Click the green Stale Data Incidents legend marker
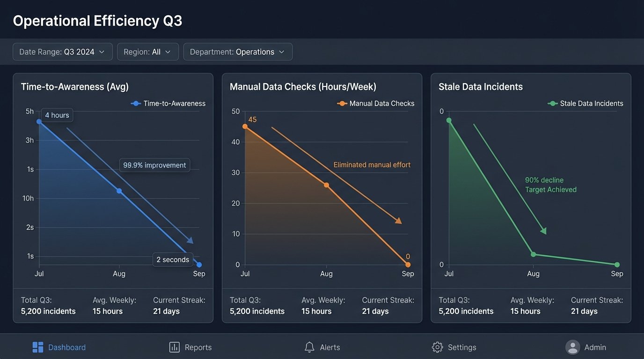 click(x=552, y=103)
